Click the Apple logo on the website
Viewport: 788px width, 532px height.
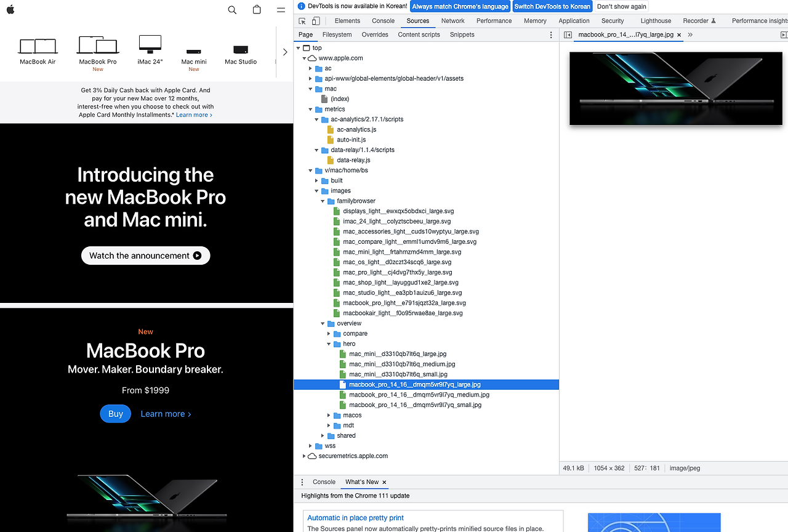pyautogui.click(x=10, y=9)
